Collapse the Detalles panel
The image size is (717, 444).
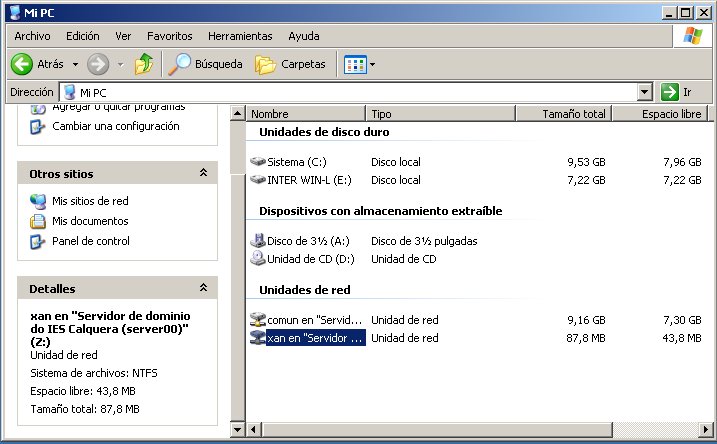[x=203, y=288]
